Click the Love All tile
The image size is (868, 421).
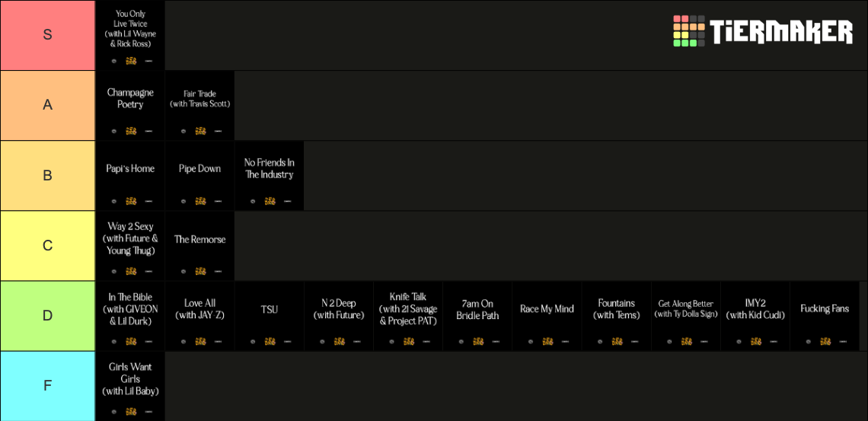(x=199, y=316)
